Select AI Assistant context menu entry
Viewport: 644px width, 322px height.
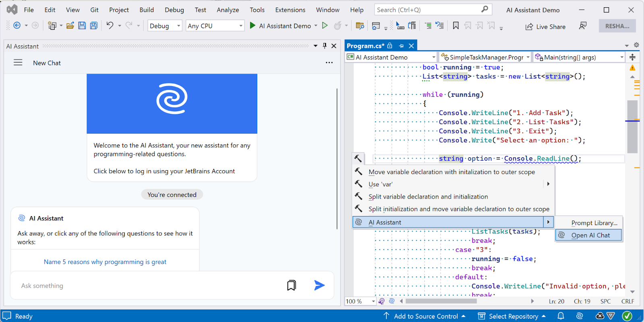[453, 222]
